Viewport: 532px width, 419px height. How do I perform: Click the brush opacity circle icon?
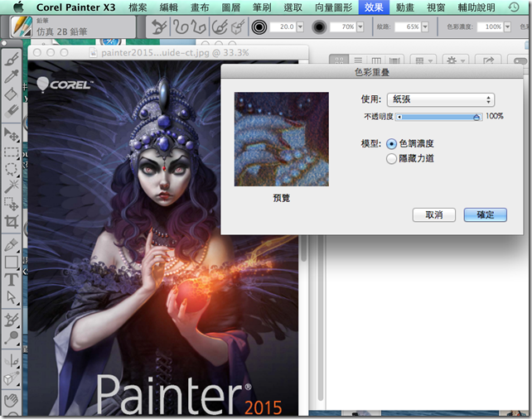tap(319, 26)
